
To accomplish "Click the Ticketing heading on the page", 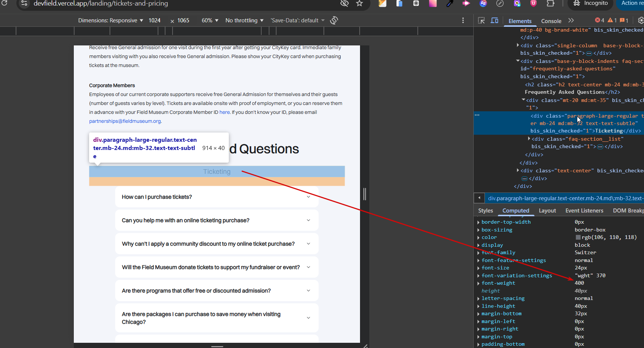I will [217, 172].
